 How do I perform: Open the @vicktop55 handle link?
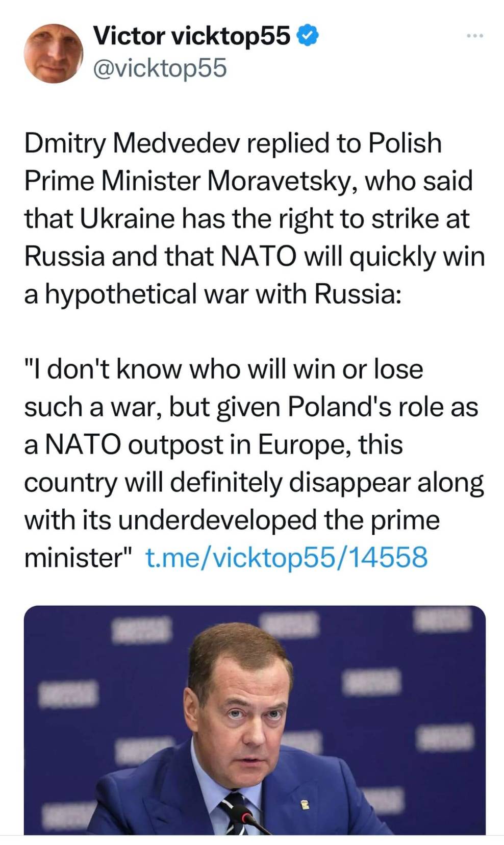[x=159, y=68]
